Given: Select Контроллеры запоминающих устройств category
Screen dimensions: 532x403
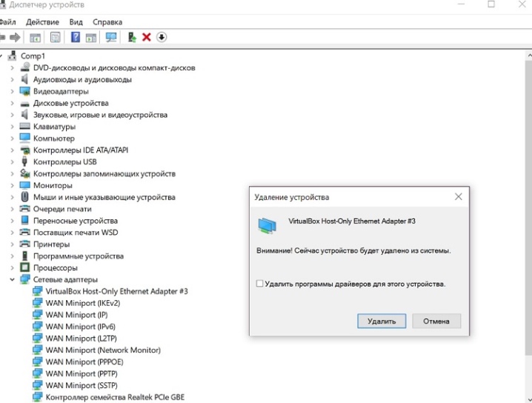Looking at the screenshot, I should pos(104,173).
